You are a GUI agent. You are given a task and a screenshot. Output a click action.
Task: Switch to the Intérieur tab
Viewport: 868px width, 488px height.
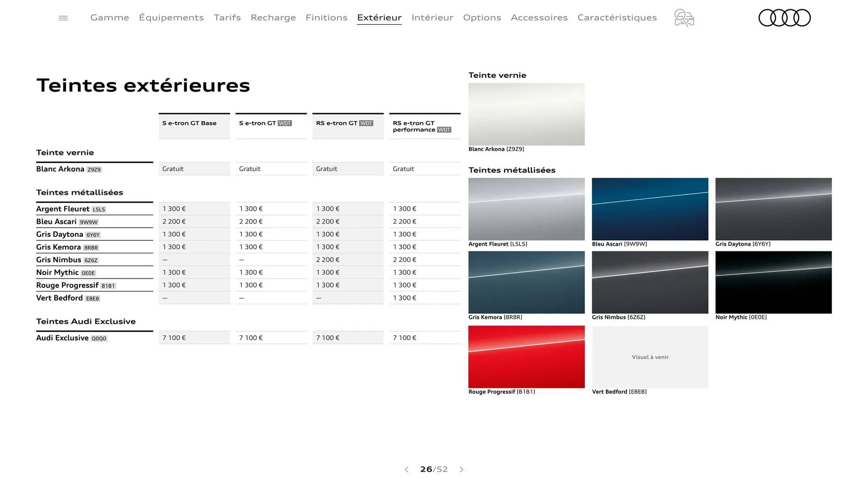tap(432, 18)
